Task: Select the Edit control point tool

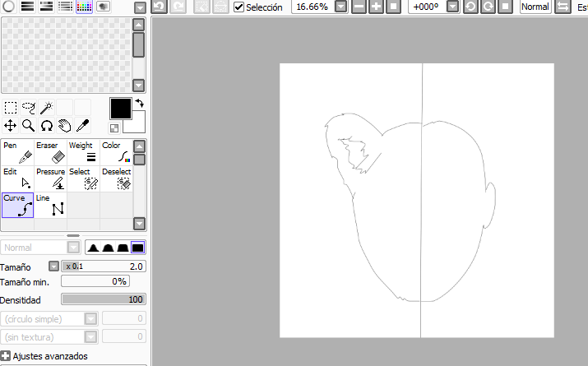Action: (x=17, y=178)
